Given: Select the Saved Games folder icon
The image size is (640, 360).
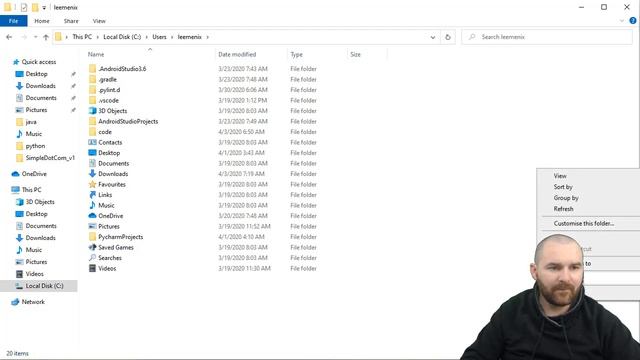Looking at the screenshot, I should click(x=93, y=247).
